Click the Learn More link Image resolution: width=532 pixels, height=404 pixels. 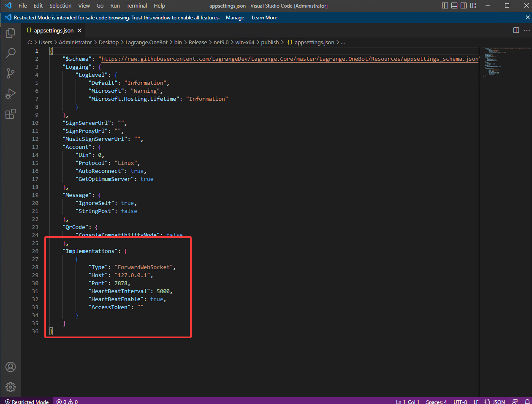click(264, 18)
